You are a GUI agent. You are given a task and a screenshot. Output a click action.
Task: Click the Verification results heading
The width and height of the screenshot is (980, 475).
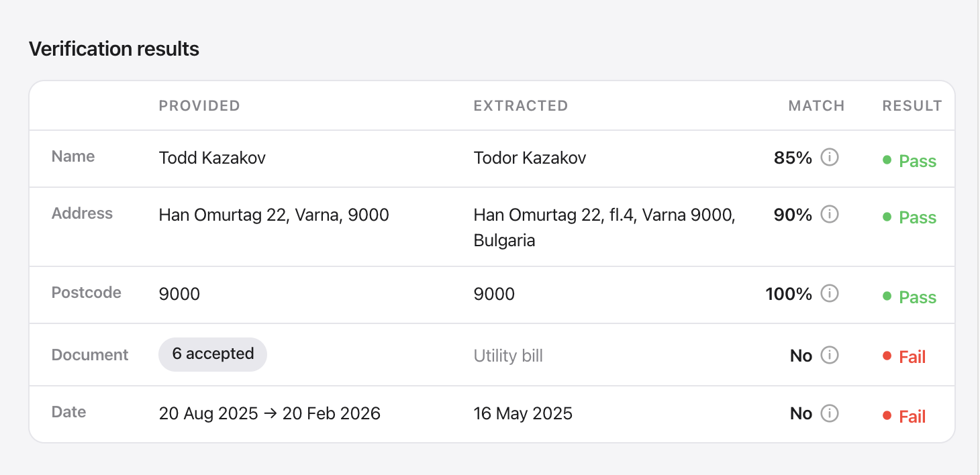point(114,49)
